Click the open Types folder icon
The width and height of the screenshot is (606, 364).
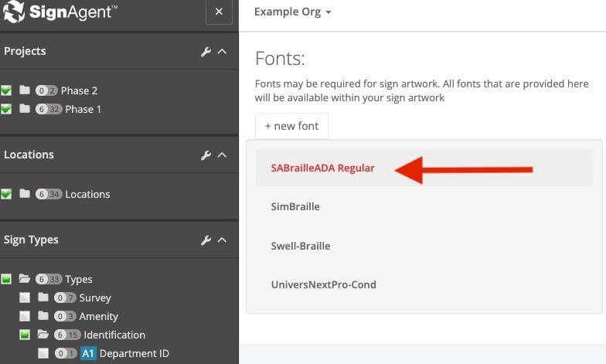point(25,279)
